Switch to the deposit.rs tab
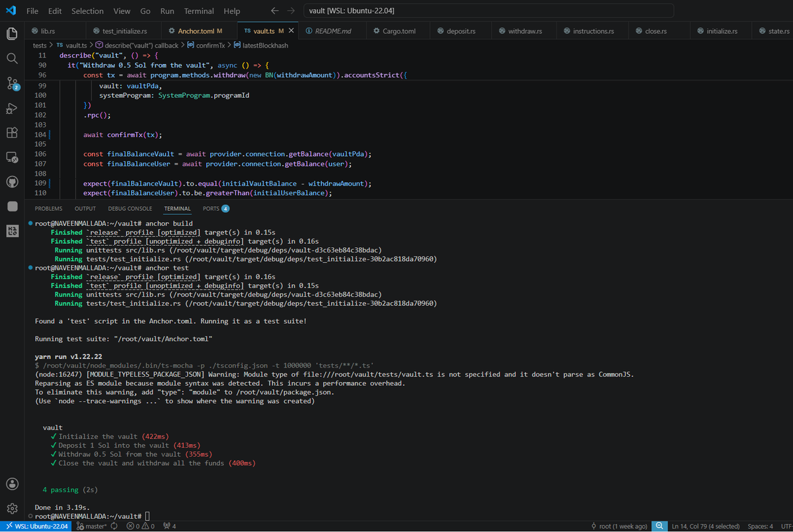The height and width of the screenshot is (532, 793). [461, 31]
